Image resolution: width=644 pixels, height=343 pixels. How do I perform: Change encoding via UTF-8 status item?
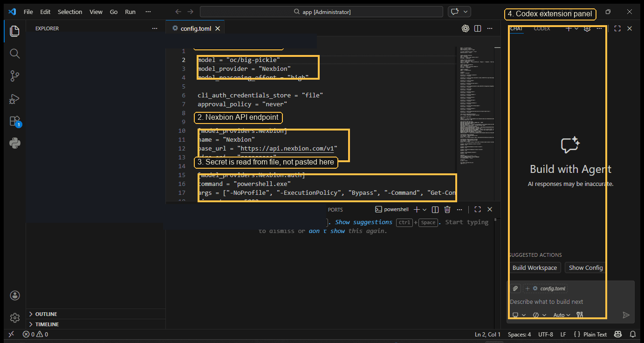[545, 334]
